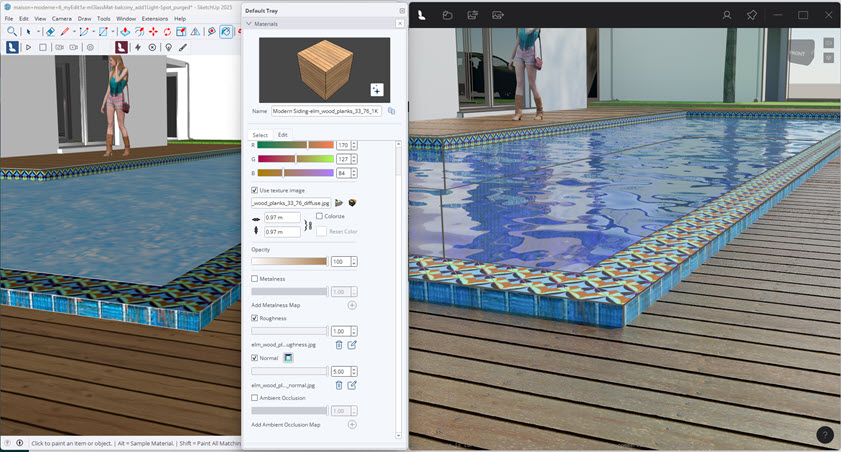Click Add Metalness Map plus button
The width and height of the screenshot is (841, 452).
coord(352,305)
